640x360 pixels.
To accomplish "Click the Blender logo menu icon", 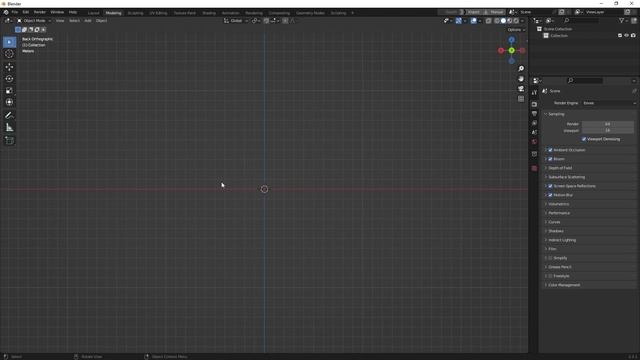I will [6, 12].
